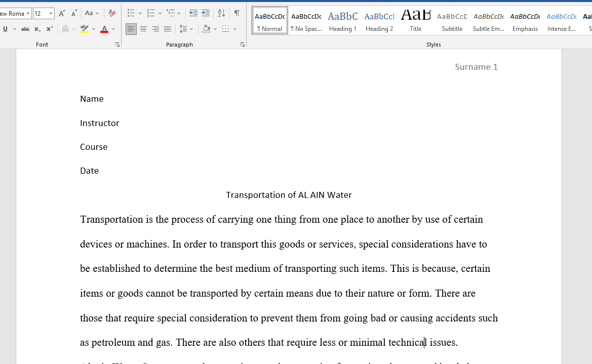This screenshot has width=592, height=364.
Task: Expand borders dropdown arrow
Action: [x=235, y=29]
